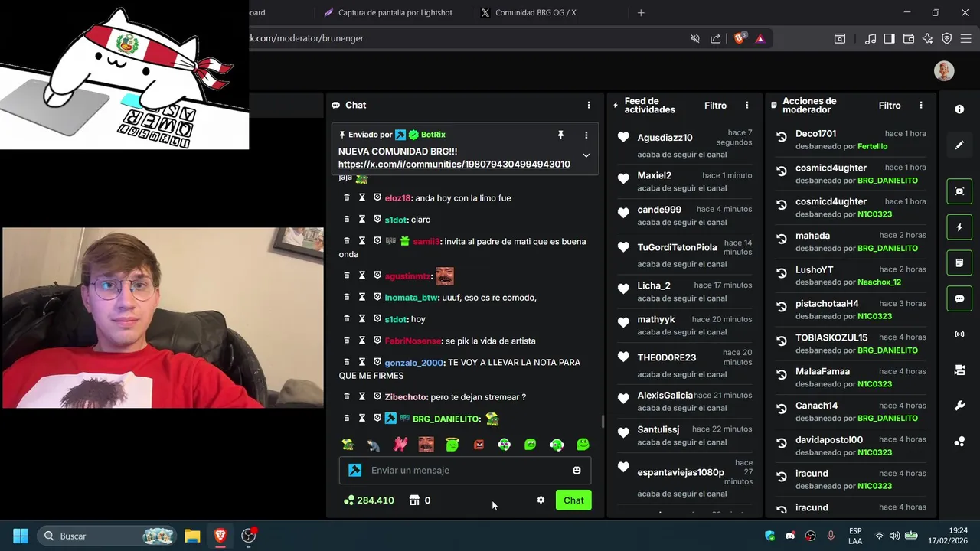The height and width of the screenshot is (551, 980).
Task: Open the profile avatar at top right
Action: point(944,70)
